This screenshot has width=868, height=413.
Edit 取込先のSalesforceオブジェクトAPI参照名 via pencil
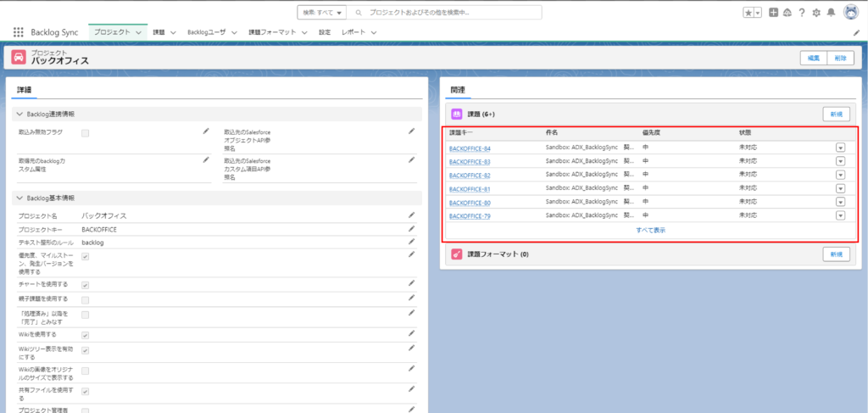(411, 131)
